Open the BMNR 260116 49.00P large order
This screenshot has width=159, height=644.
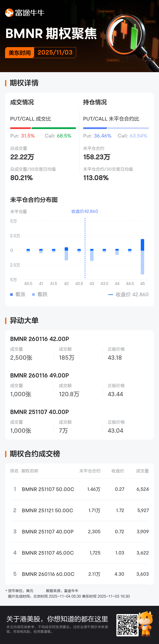pyautogui.click(x=39, y=375)
